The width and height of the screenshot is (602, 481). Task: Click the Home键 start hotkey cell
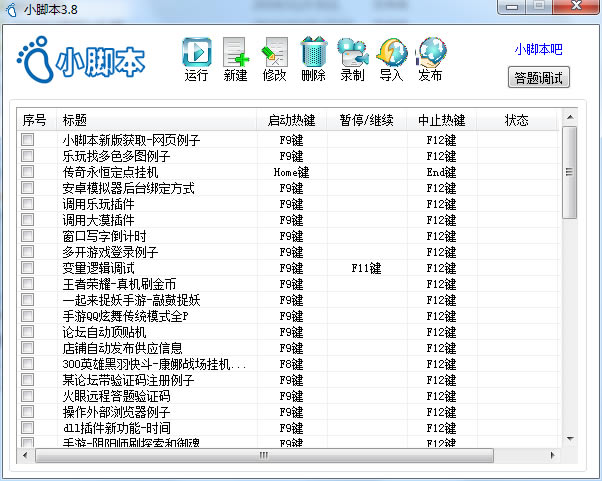click(x=291, y=172)
